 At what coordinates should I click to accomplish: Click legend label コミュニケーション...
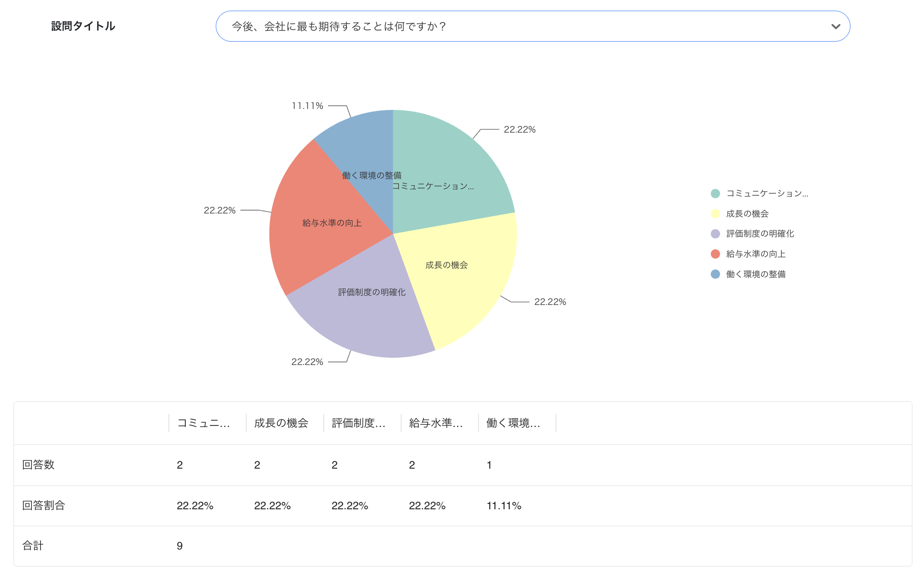pos(767,194)
